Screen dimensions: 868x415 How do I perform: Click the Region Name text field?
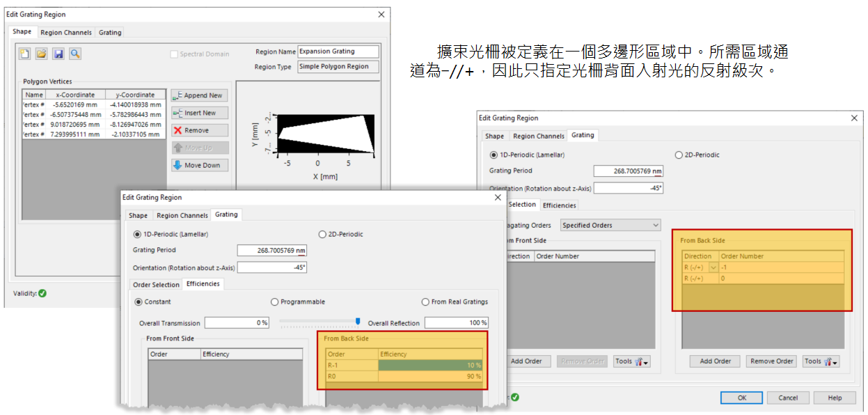click(338, 52)
